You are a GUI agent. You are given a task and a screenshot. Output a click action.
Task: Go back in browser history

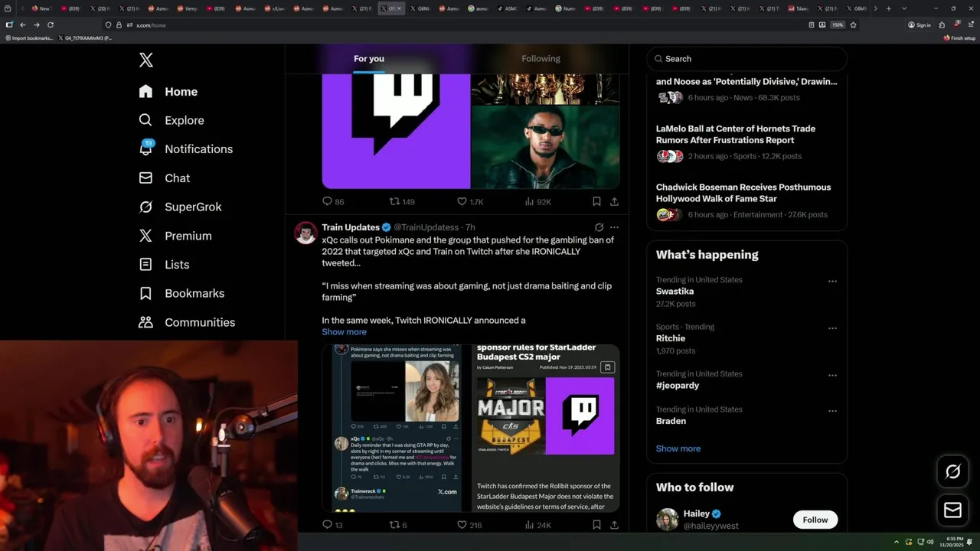(x=22, y=24)
